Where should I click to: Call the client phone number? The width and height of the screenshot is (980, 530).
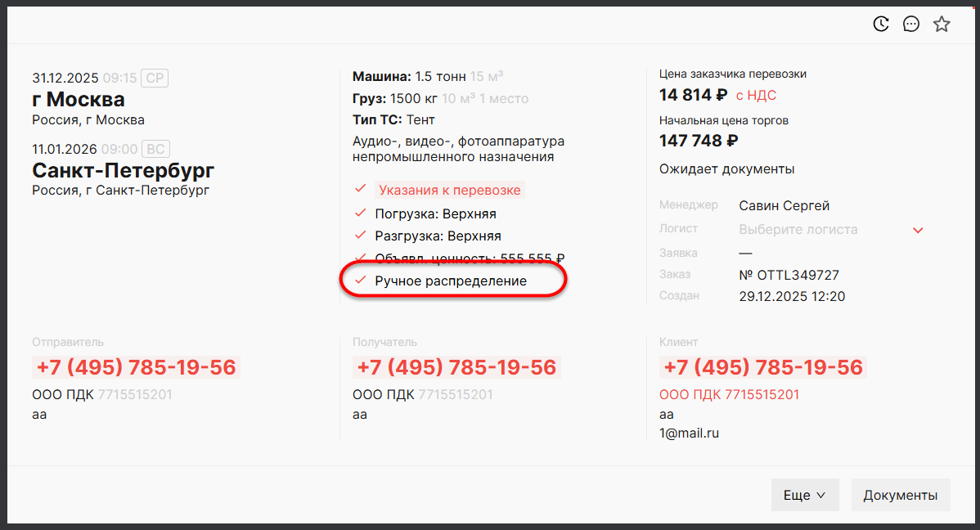tap(762, 367)
